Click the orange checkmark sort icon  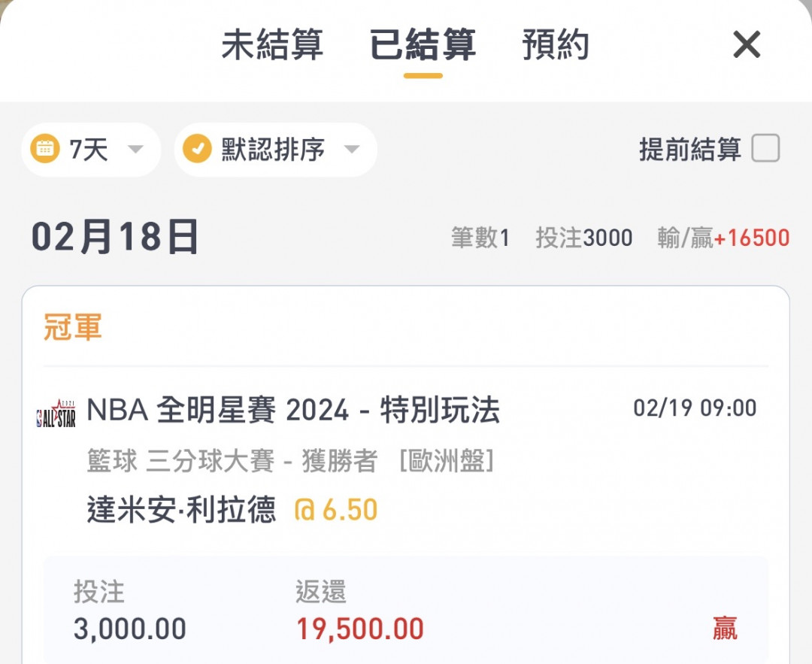pyautogui.click(x=197, y=149)
